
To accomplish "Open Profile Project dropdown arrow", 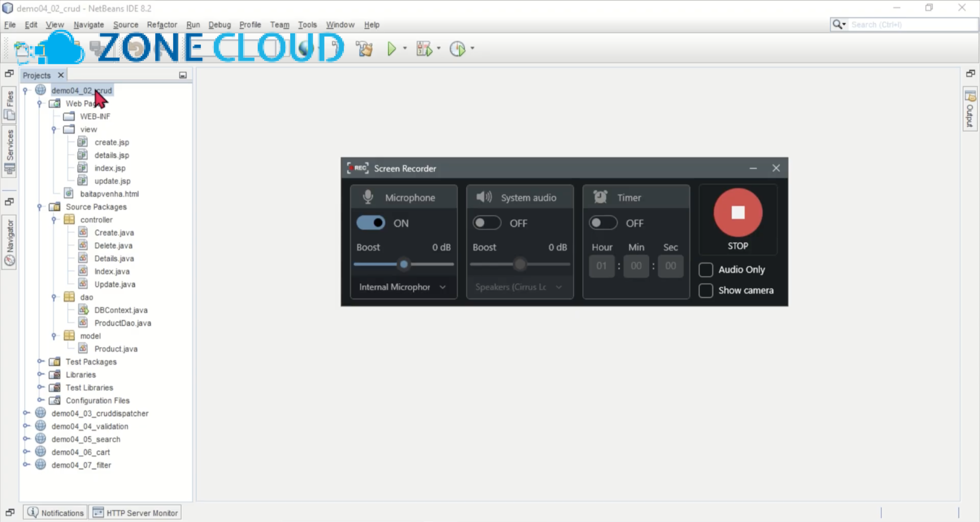I will point(472,48).
